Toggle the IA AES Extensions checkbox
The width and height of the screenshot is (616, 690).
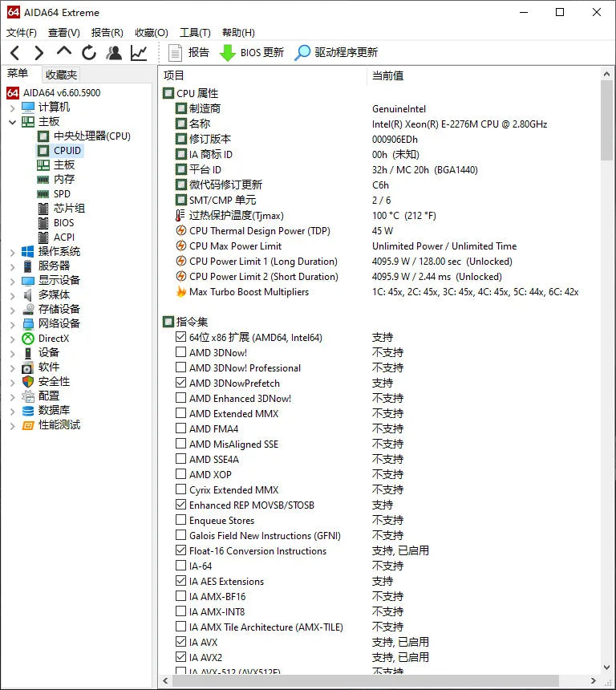180,581
